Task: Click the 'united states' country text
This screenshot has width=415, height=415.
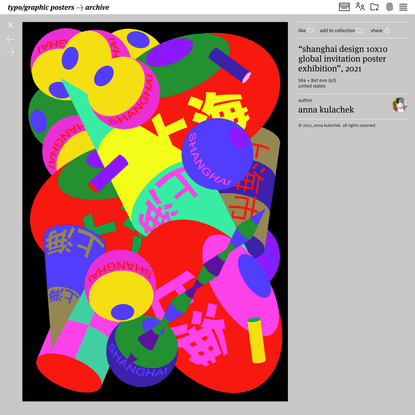Action: click(x=312, y=86)
